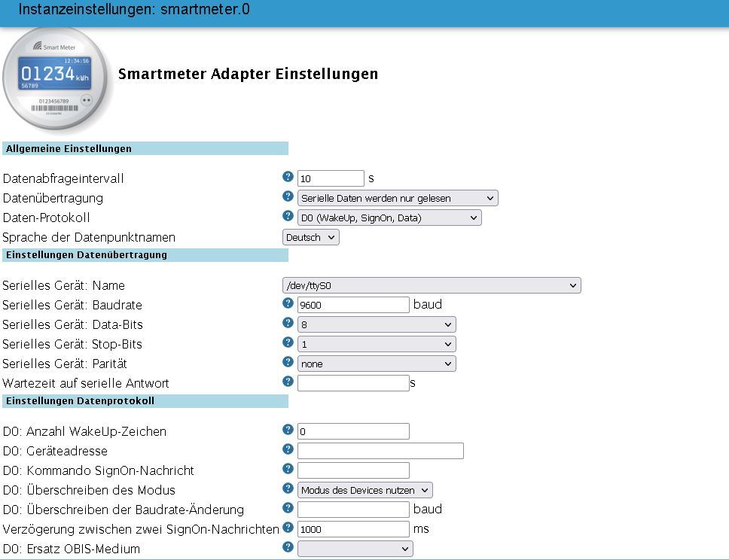Click the 'D0: Geräteadresse' label

[x=55, y=451]
